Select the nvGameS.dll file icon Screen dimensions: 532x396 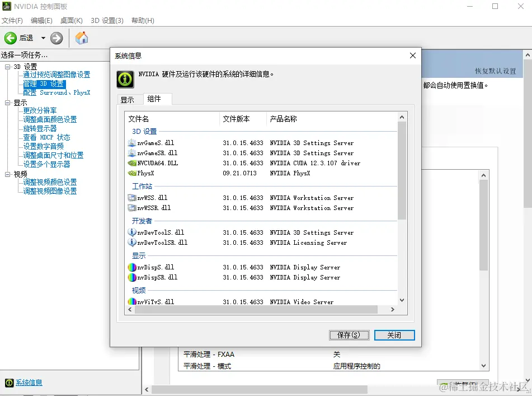click(x=131, y=143)
